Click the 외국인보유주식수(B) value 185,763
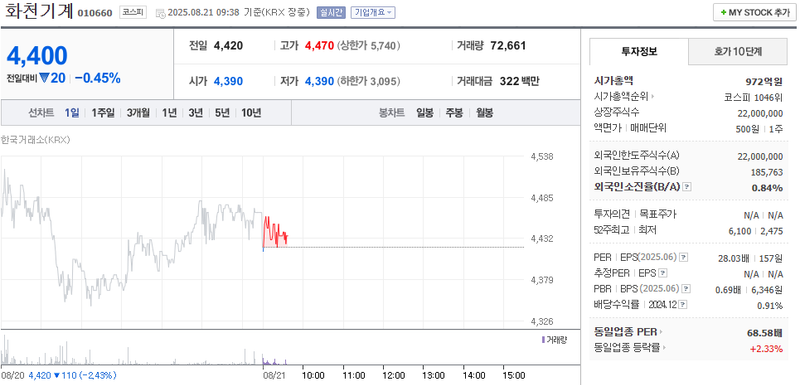This screenshot has width=800, height=385. 767,172
